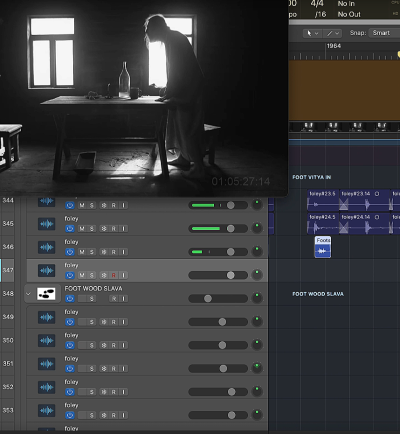Click the waveform track icon on track 353
This screenshot has height=434, width=400.
click(46, 411)
